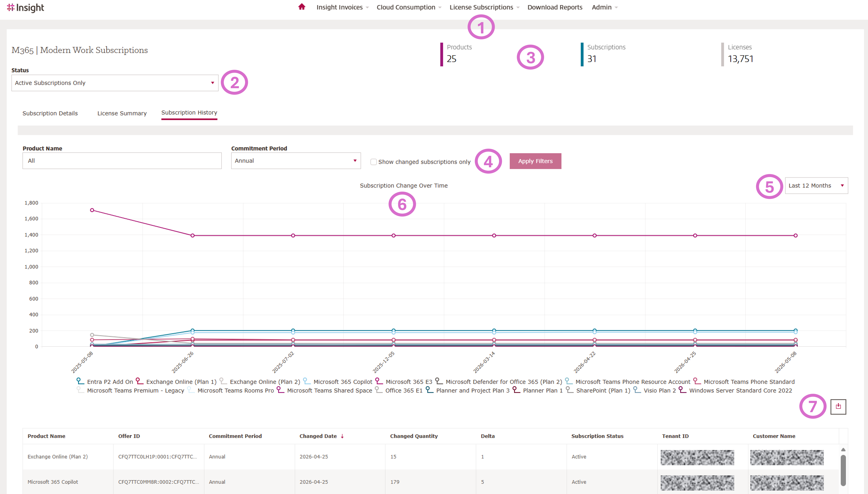Image resolution: width=868 pixels, height=494 pixels.
Task: Open Download Reports in the navigation
Action: pyautogui.click(x=555, y=7)
